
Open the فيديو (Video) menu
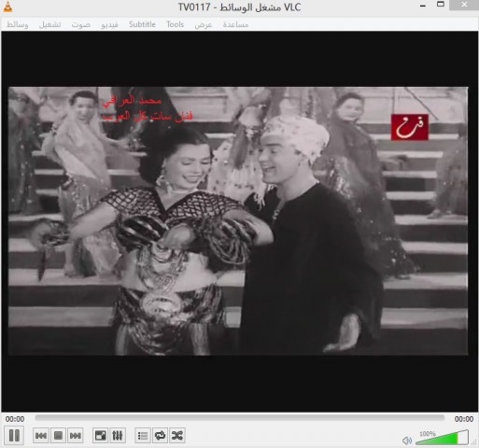(109, 24)
